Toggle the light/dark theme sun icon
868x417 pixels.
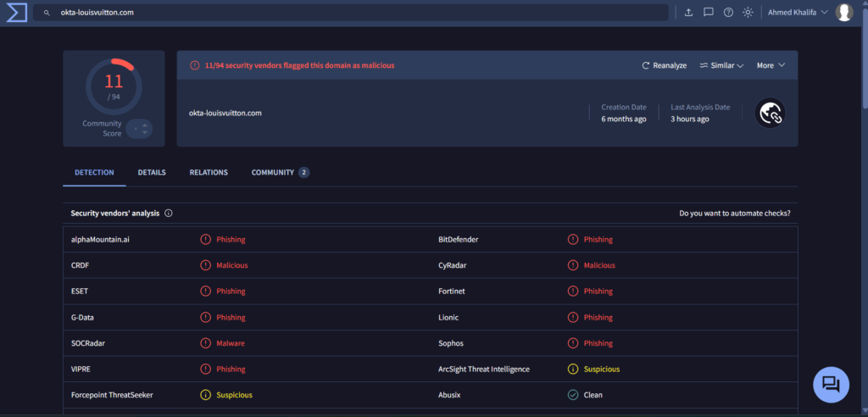748,12
